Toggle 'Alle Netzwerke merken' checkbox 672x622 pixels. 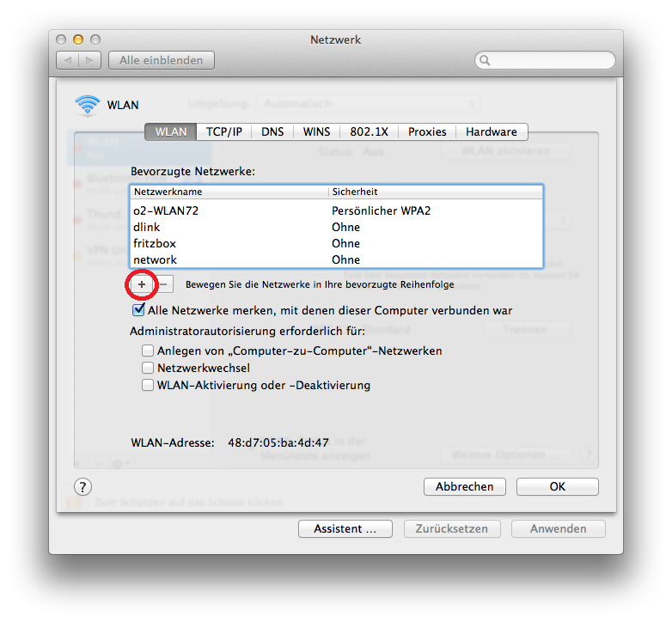pyautogui.click(x=138, y=310)
